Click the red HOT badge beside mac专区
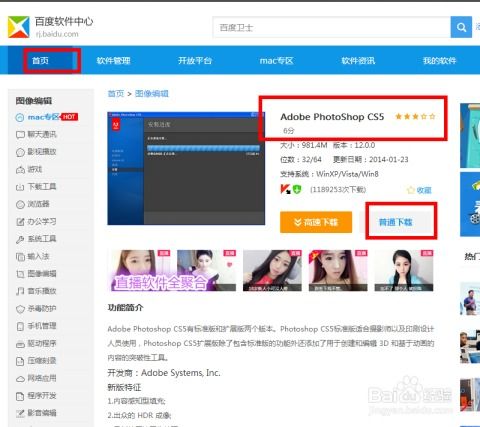 click(69, 117)
